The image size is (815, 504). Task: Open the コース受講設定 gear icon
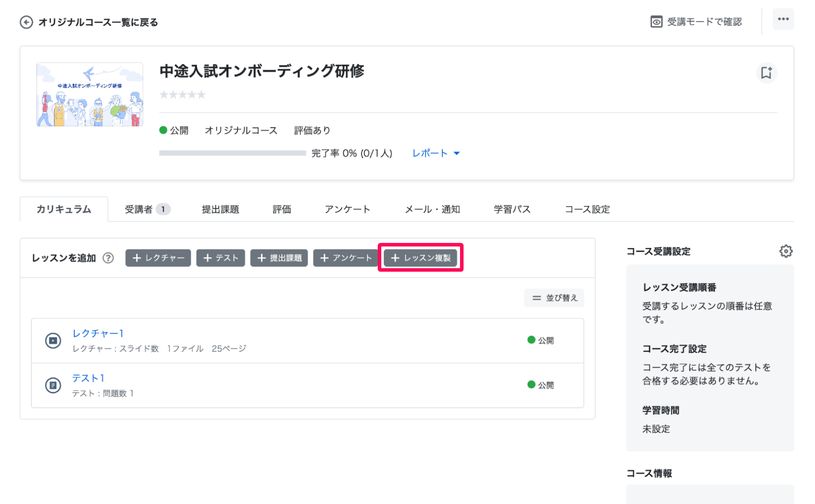(786, 251)
